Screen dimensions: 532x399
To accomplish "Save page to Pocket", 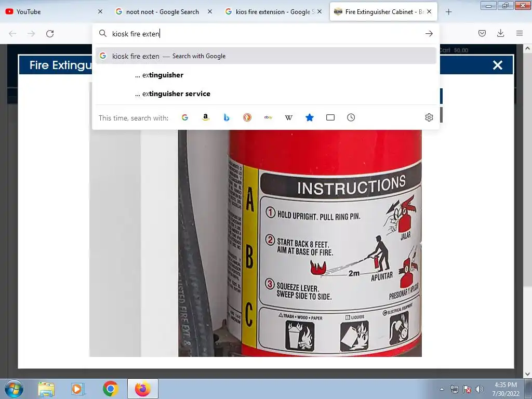I will click(x=482, y=33).
